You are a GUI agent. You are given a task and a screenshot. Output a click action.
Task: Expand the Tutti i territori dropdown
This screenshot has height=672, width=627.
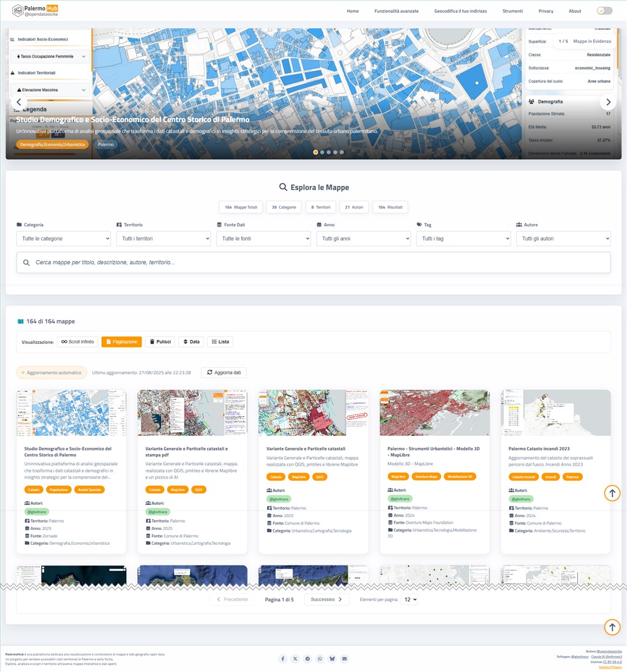[163, 239]
